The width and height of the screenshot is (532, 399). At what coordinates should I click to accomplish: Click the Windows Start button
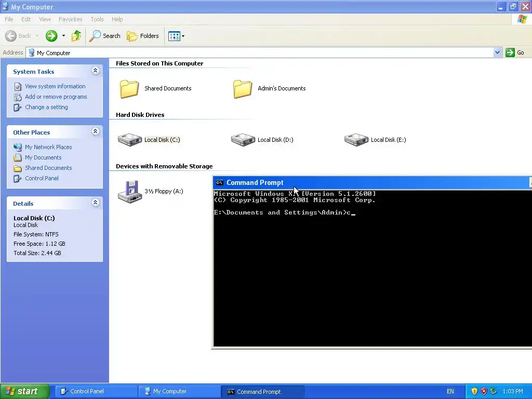click(25, 391)
